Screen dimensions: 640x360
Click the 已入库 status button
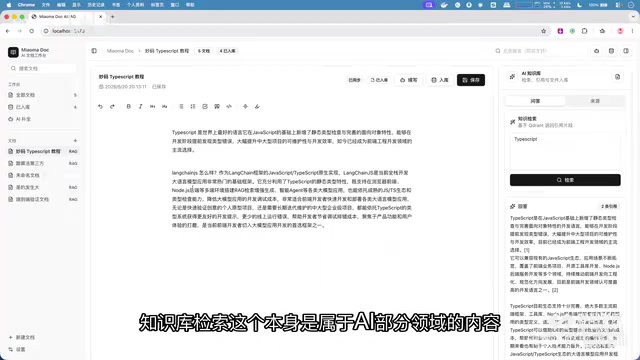tap(379, 80)
